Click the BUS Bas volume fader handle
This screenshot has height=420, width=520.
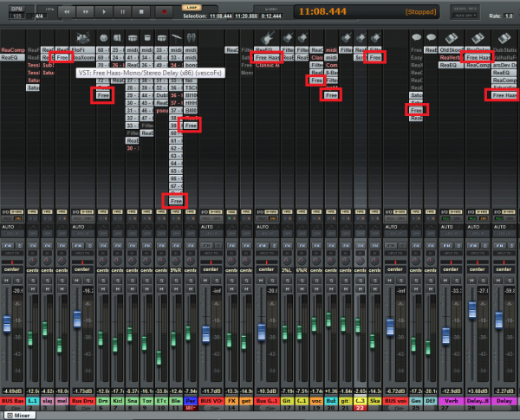tap(9, 323)
